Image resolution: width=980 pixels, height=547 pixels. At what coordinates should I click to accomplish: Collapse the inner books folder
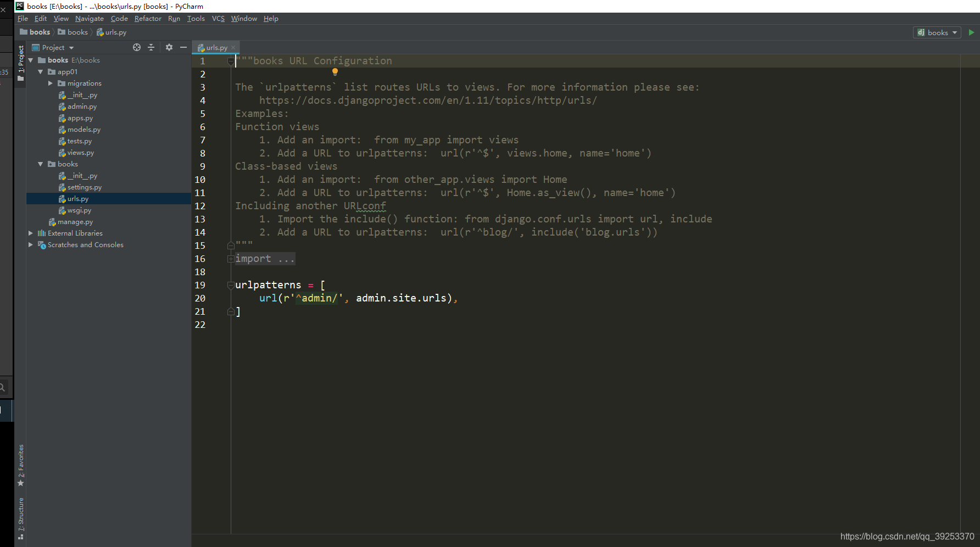click(x=41, y=164)
